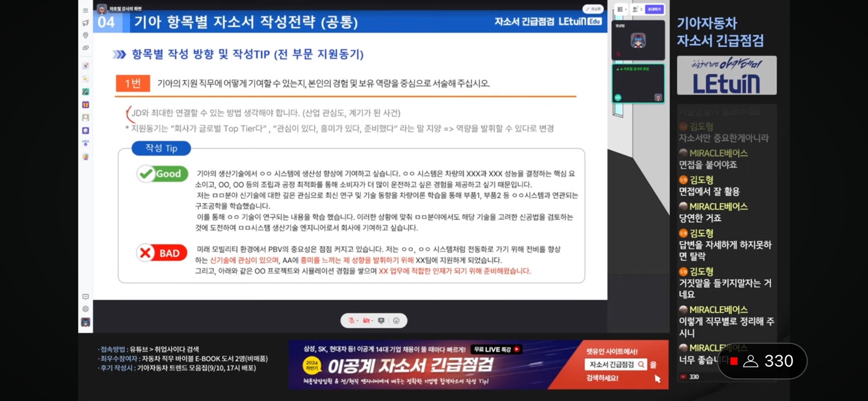Click the 접속방법 info line
Screen dimensions: 868x401
click(149, 349)
